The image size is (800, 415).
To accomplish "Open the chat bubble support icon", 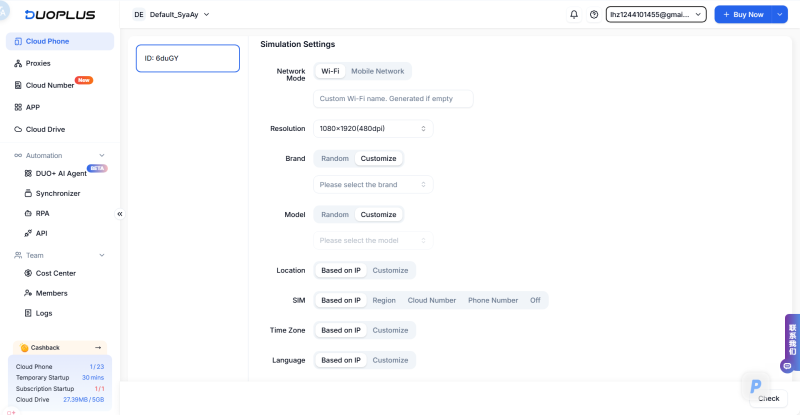I will [x=787, y=366].
